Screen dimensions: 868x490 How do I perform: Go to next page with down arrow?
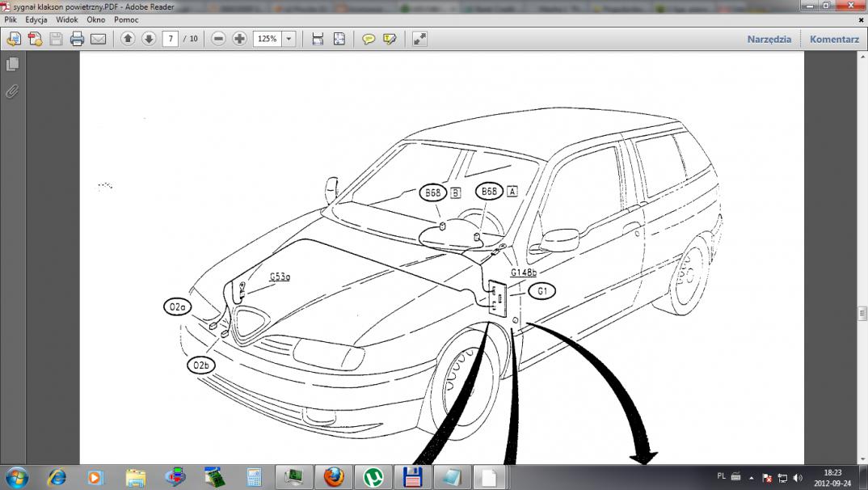149,39
